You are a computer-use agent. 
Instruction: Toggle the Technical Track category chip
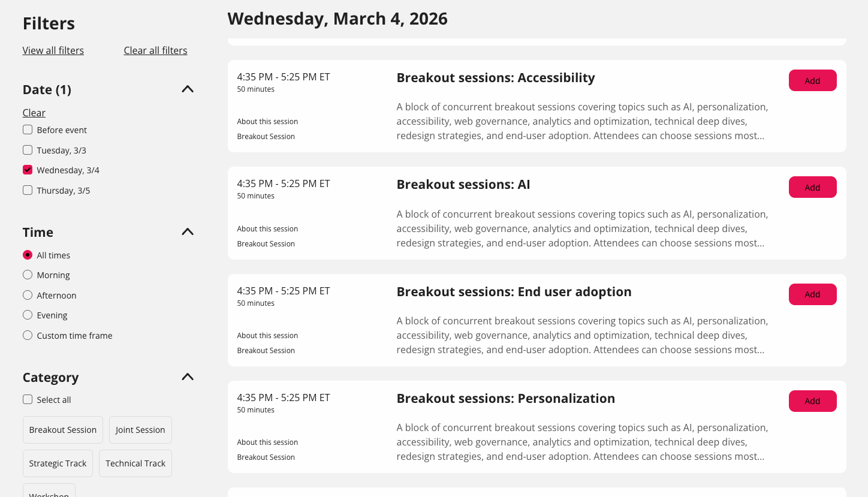(x=135, y=463)
